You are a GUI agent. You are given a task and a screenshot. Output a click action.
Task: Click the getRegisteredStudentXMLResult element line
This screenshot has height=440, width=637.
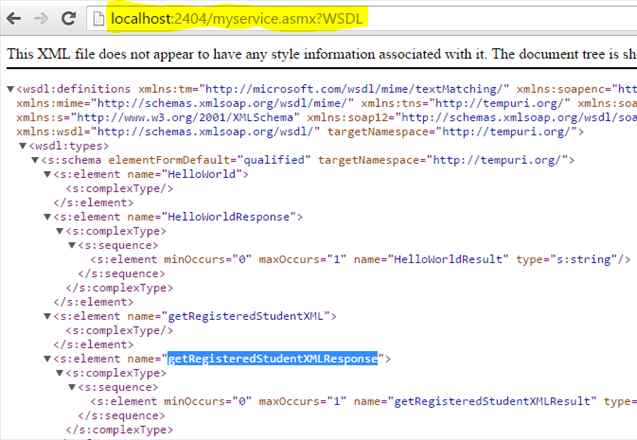pos(364,401)
